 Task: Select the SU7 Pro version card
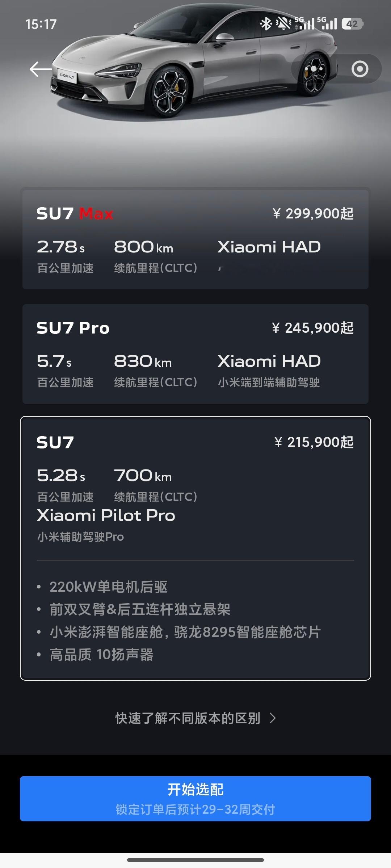(195, 354)
